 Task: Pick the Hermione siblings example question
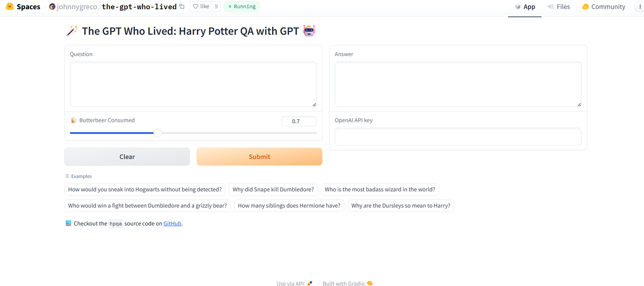click(289, 205)
